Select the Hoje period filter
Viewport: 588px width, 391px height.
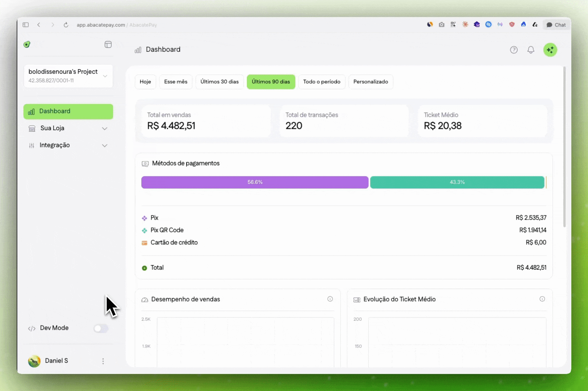click(145, 82)
